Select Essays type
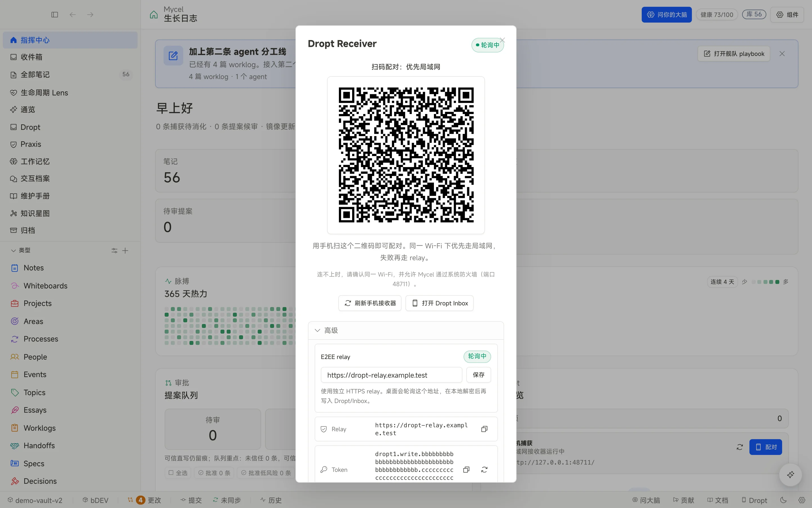The height and width of the screenshot is (508, 812). (x=70, y=410)
